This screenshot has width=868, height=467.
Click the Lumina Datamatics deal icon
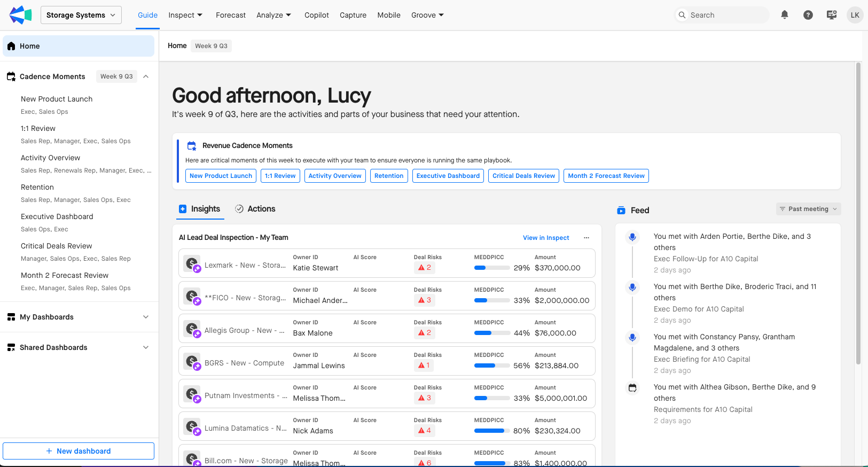click(192, 427)
